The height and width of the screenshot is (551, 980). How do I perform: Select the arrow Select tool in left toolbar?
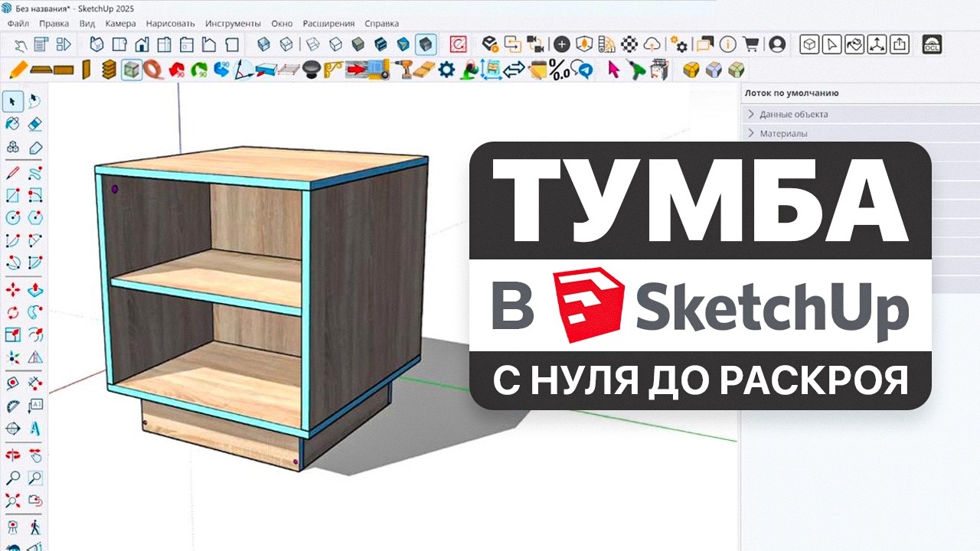tap(13, 101)
